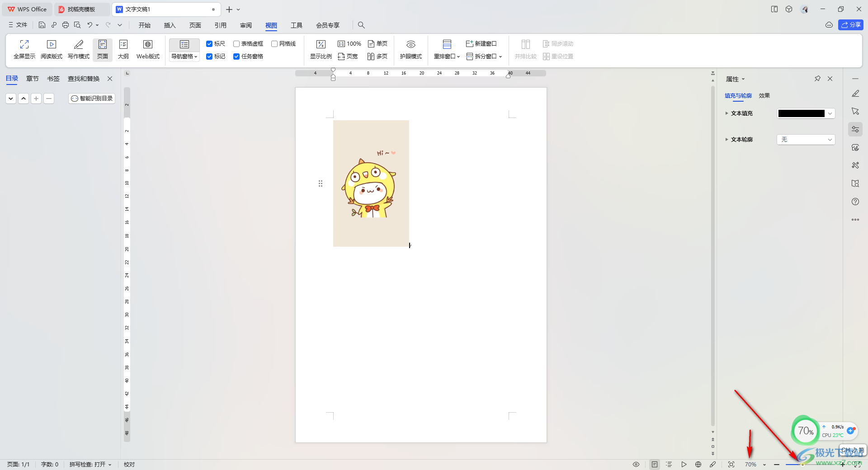868x470 pixels.
Task: Open the properties settings icon in right sidebar
Action: 855,129
